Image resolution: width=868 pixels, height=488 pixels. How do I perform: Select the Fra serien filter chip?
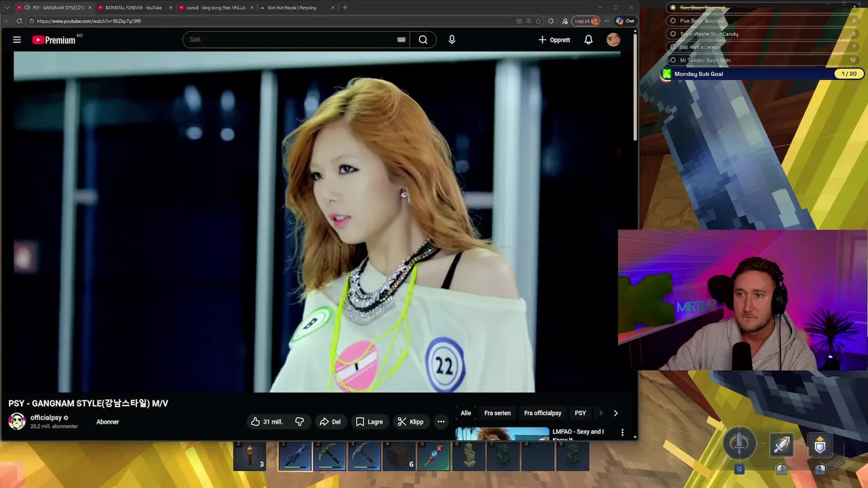[x=498, y=413]
